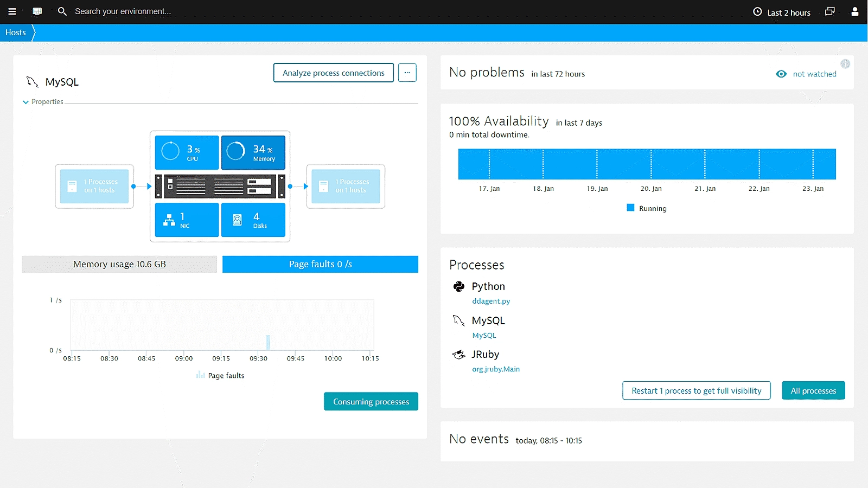Click the 100% Availability heading

click(x=499, y=121)
